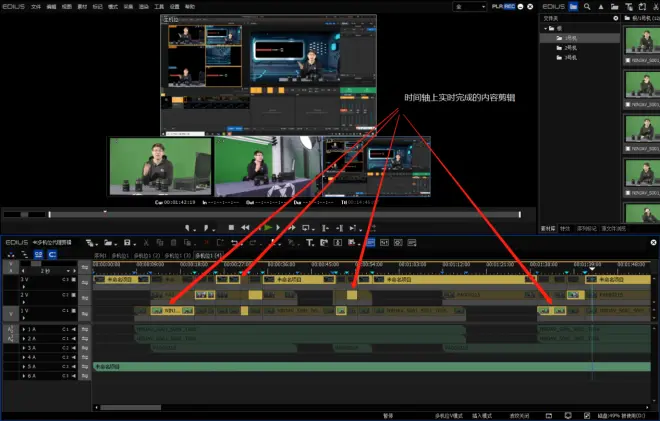Stop playback in the preview
Image resolution: width=660 pixels, height=421 pixels.
231,228
